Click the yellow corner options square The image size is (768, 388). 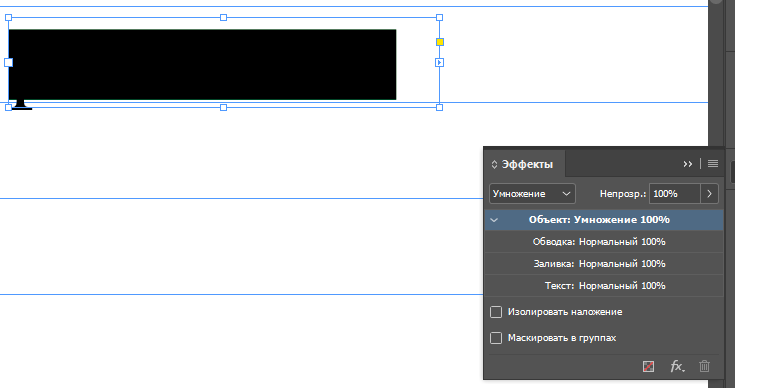pyautogui.click(x=440, y=42)
